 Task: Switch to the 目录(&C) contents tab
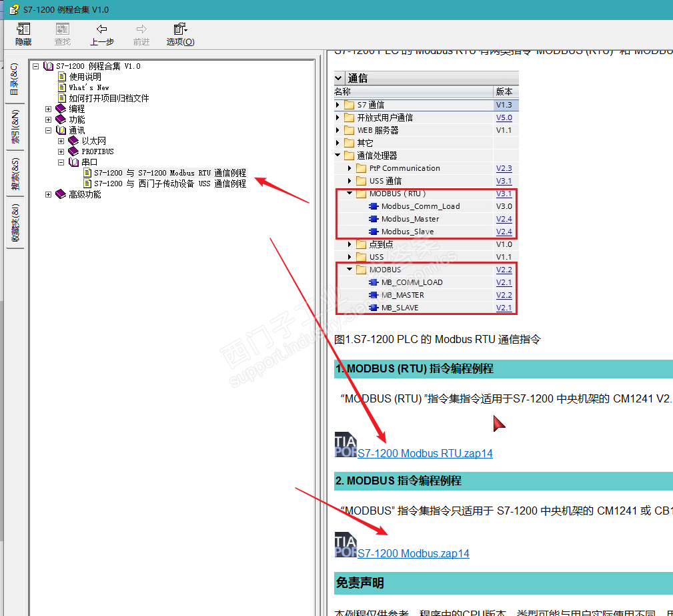point(15,79)
